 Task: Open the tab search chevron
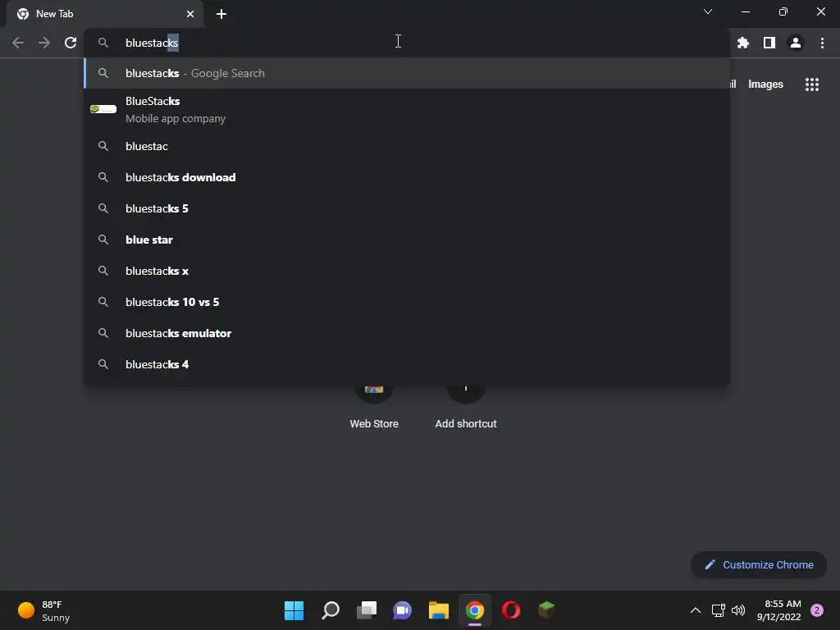pyautogui.click(x=708, y=11)
